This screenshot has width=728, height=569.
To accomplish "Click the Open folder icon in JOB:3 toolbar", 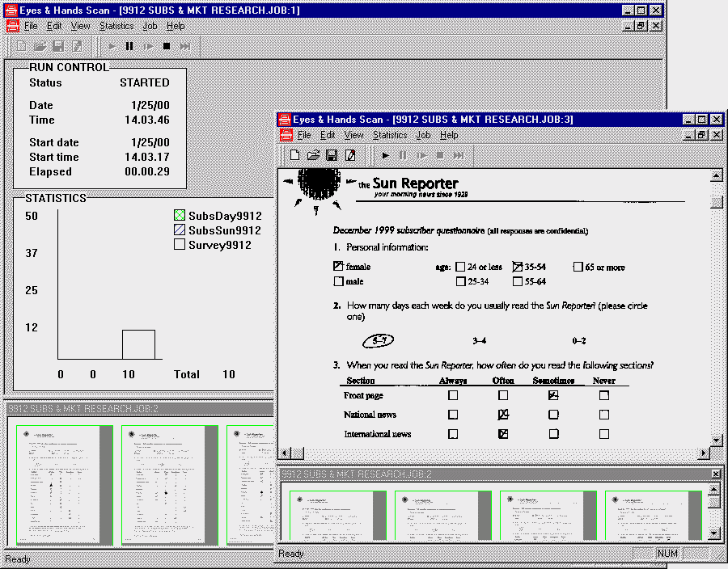I will click(x=313, y=155).
